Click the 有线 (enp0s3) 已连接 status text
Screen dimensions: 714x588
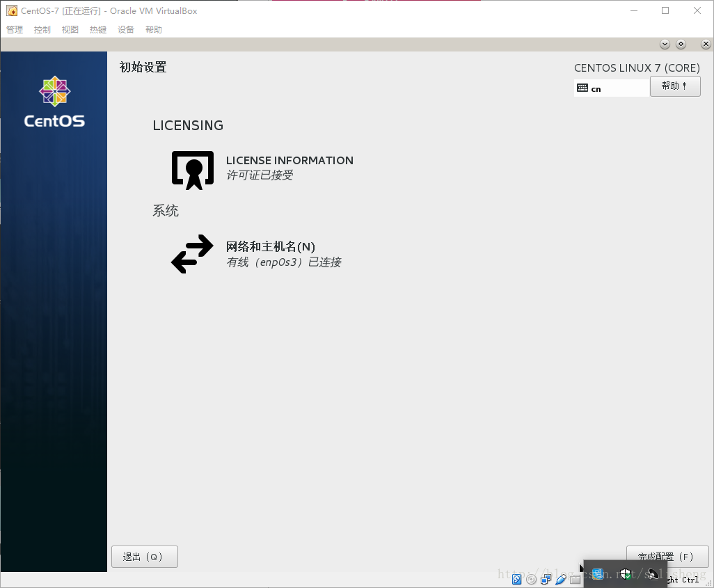[x=284, y=262]
